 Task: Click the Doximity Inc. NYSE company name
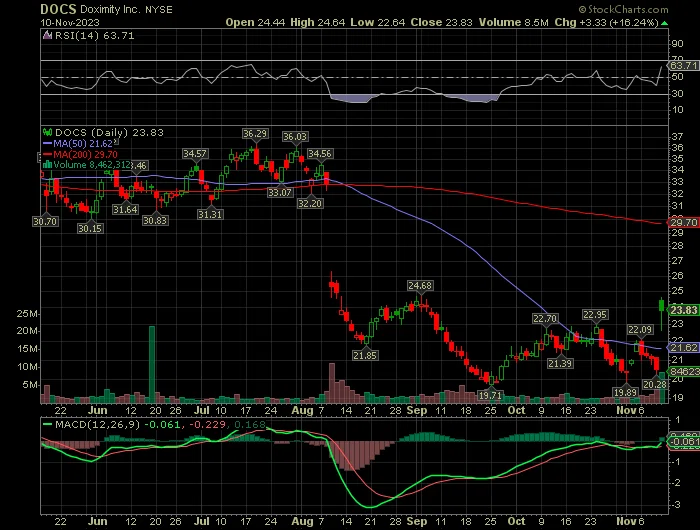pyautogui.click(x=126, y=9)
